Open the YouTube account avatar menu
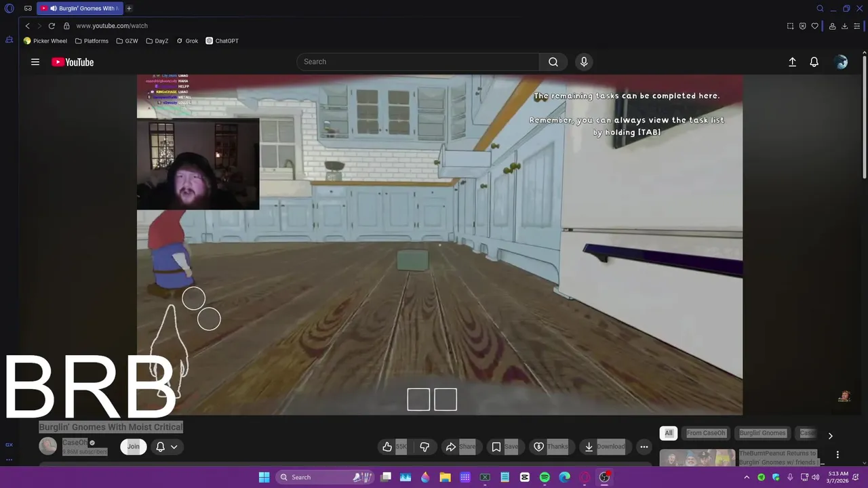868x488 pixels. click(842, 62)
